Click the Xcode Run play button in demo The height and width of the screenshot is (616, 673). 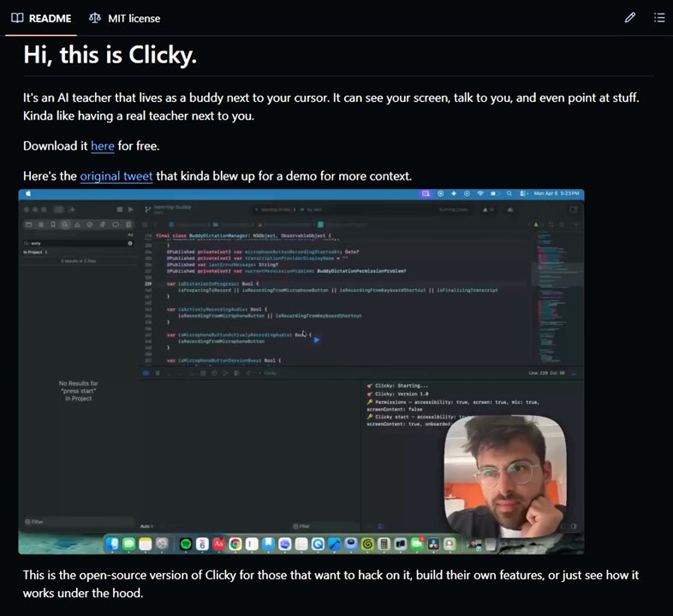[130, 210]
